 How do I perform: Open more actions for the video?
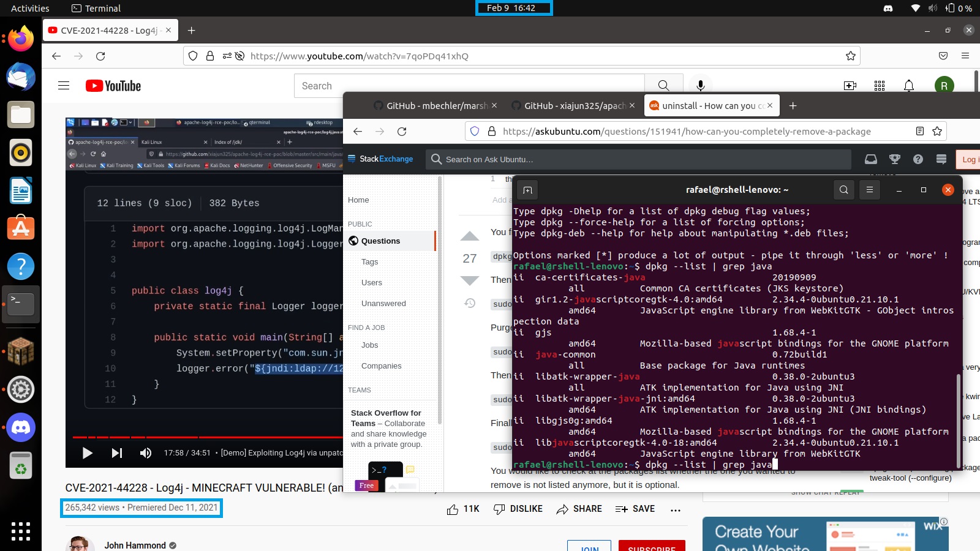(676, 509)
